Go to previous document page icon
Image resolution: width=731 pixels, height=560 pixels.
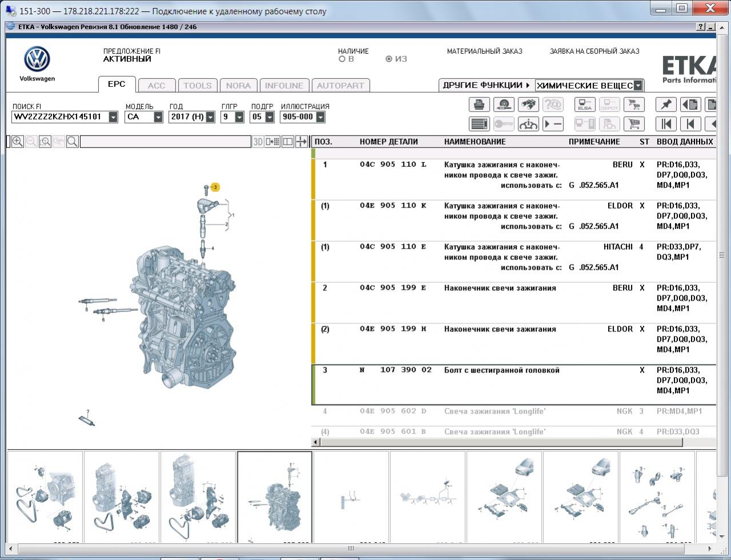pyautogui.click(x=690, y=105)
